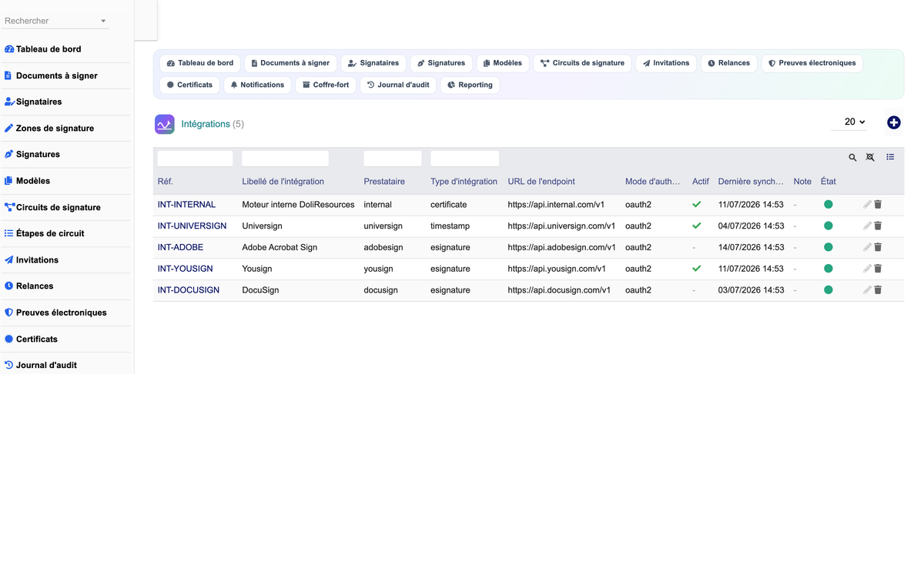Edit the INT-UNIVERSIGN row via pencil icon
Viewport: 924px width, 572px height.
867,226
